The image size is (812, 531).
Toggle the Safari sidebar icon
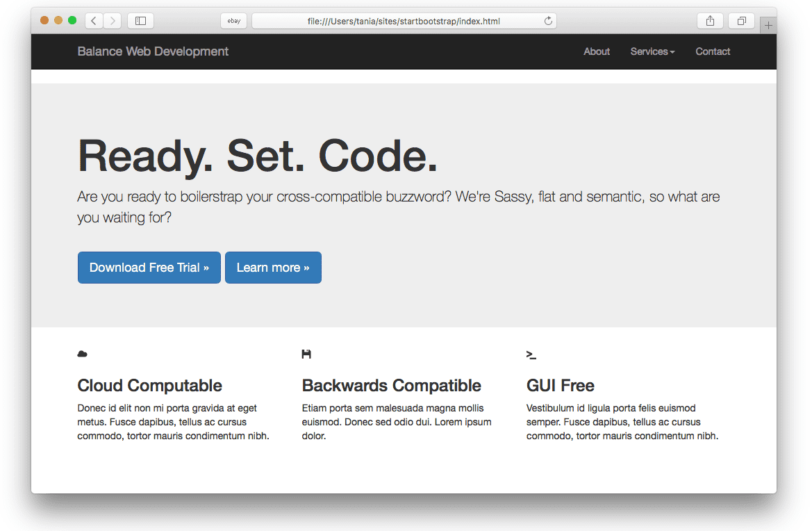(x=140, y=21)
